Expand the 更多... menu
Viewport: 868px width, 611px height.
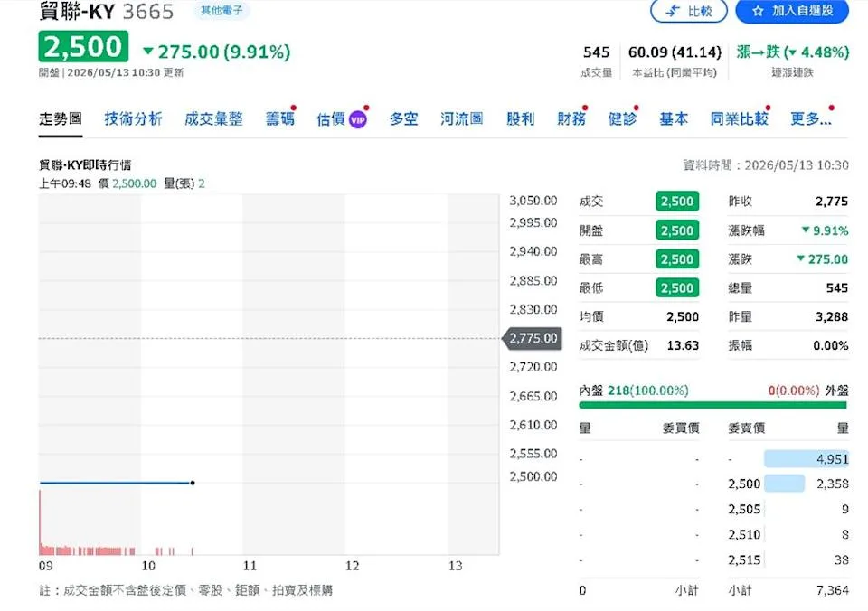coord(810,118)
